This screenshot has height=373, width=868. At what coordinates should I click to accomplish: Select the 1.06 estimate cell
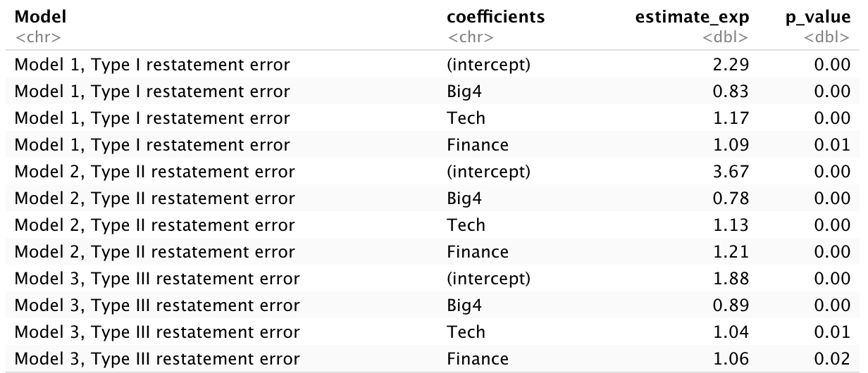733,359
